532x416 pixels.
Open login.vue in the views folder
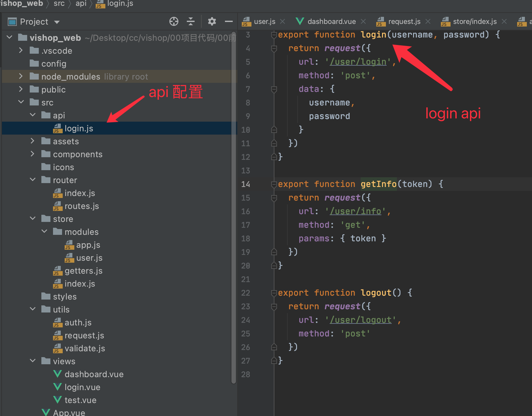77,387
